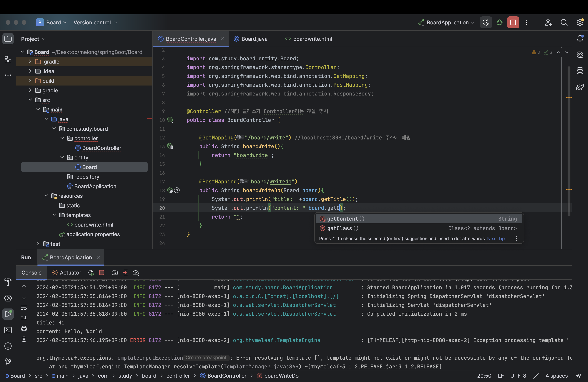Image resolution: width=588 pixels, height=382 pixels.
Task: Expand the .gradle folder
Action: click(x=30, y=62)
